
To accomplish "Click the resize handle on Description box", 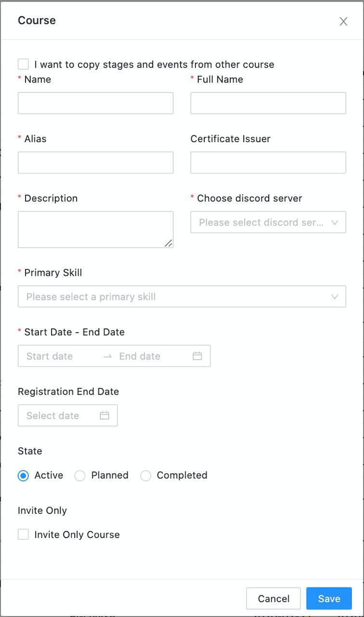I will point(169,244).
